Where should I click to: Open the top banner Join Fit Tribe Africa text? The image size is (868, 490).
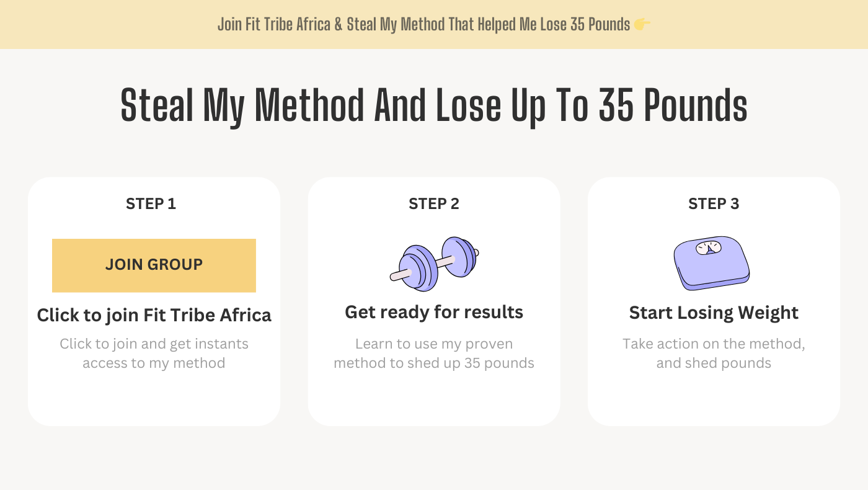tap(424, 25)
